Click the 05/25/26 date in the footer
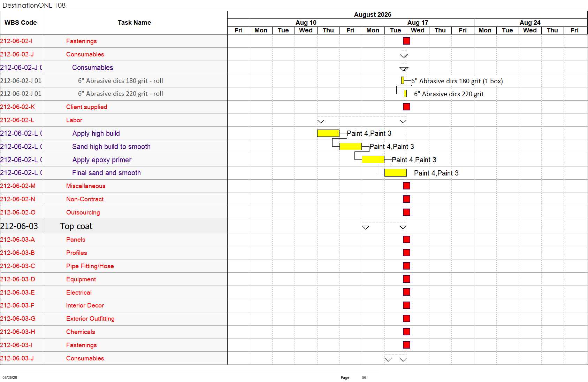588x382 pixels. [10, 377]
